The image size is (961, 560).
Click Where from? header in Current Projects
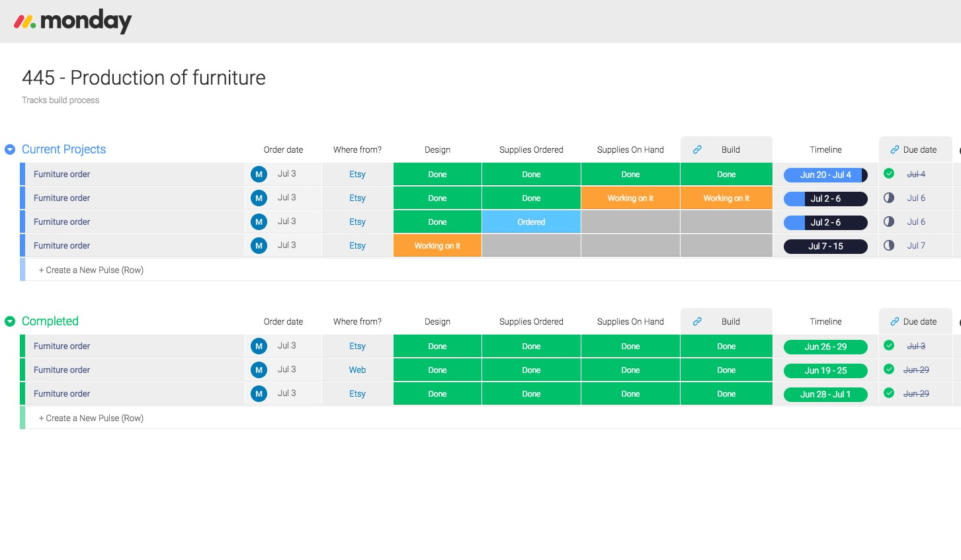pyautogui.click(x=357, y=150)
